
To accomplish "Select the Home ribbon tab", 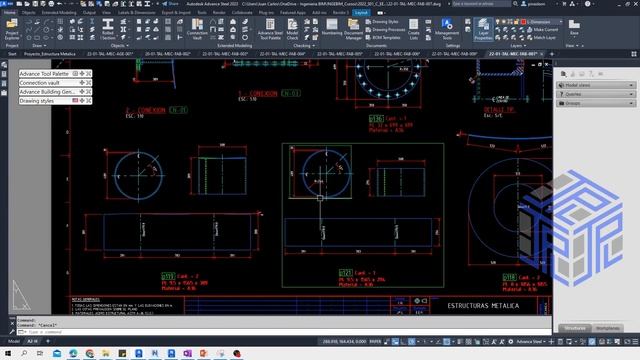I will [x=9, y=13].
